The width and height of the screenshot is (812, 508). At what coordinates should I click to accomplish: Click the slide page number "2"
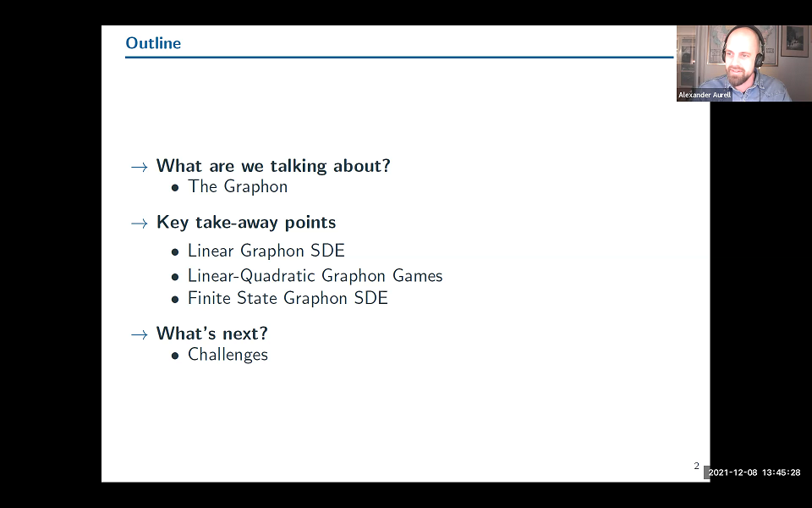695,466
